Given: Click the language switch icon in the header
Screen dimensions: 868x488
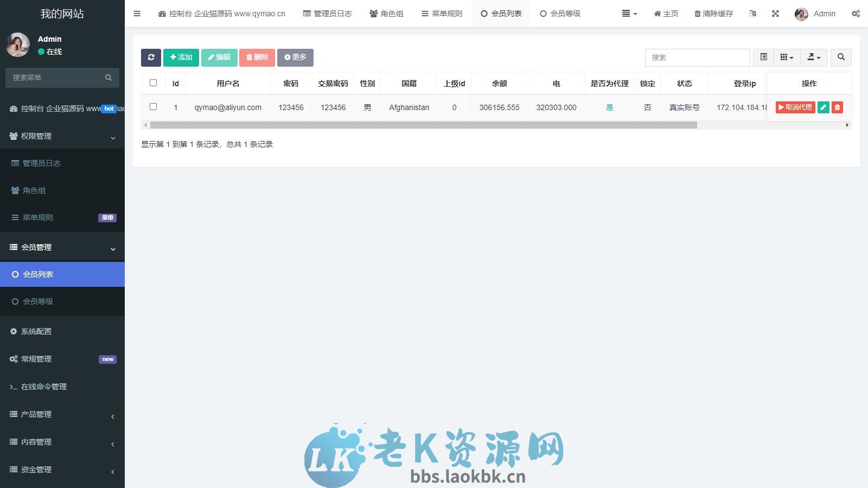Looking at the screenshot, I should pyautogui.click(x=752, y=14).
